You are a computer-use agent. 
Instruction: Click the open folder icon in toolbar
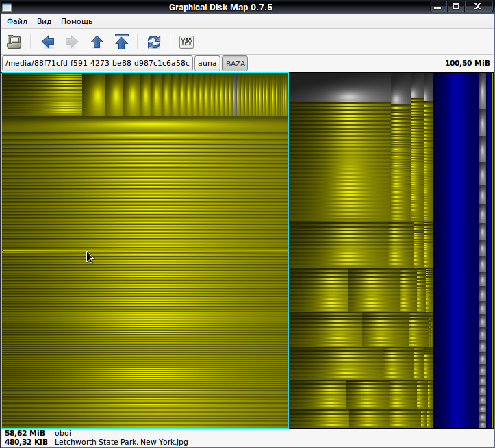pos(14,42)
